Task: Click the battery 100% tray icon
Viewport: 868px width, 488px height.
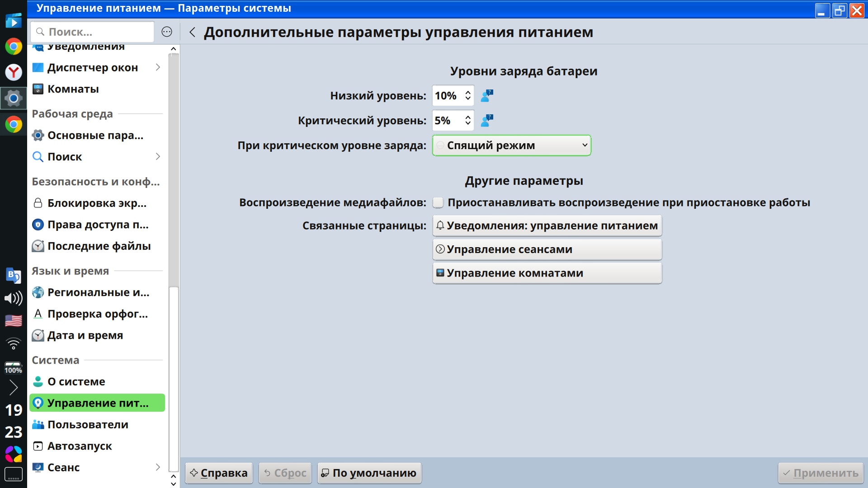Action: point(14,367)
